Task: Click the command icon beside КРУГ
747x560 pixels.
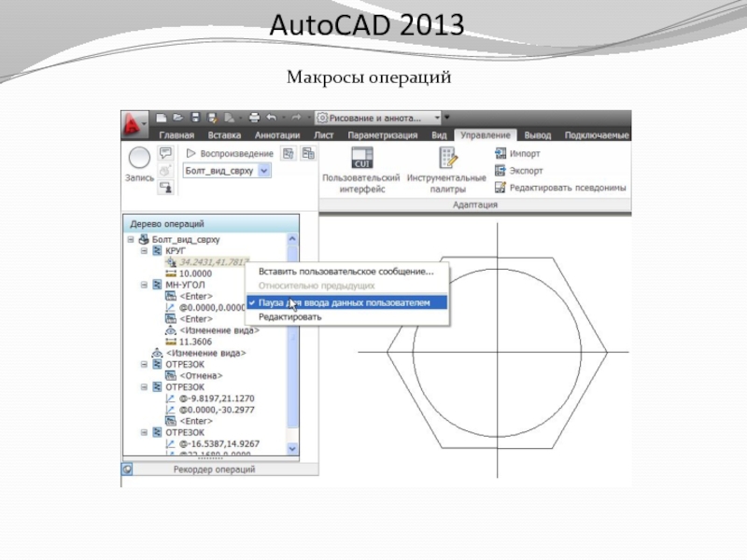Action: click(x=157, y=250)
